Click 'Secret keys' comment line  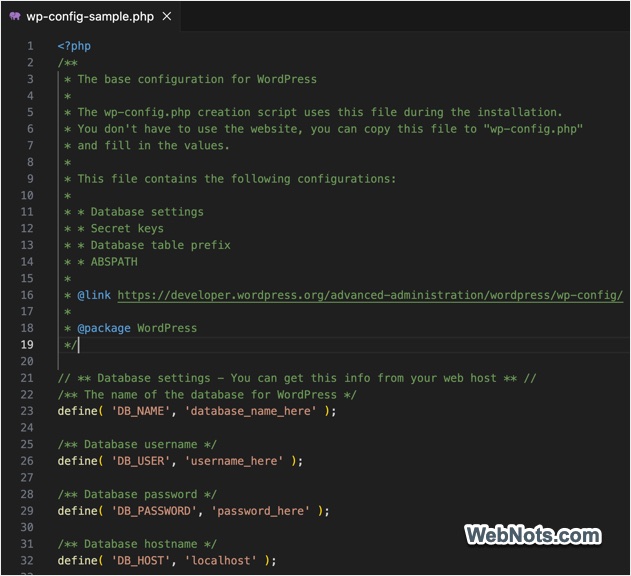point(127,229)
